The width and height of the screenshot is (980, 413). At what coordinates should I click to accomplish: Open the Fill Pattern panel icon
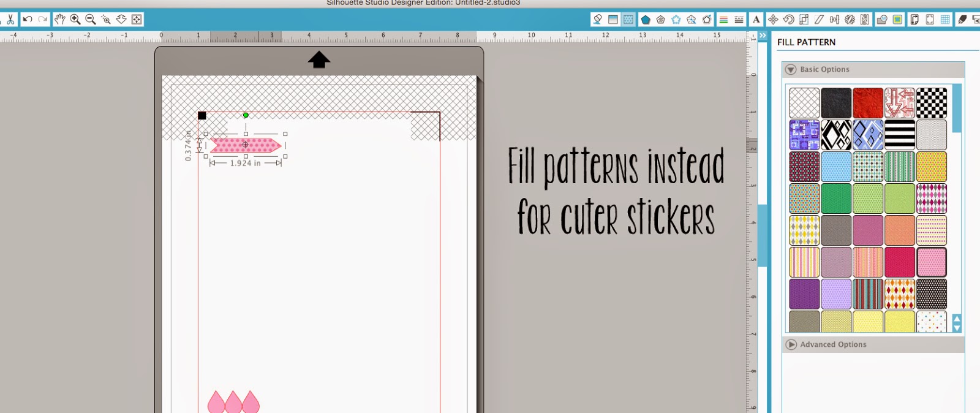click(x=628, y=20)
